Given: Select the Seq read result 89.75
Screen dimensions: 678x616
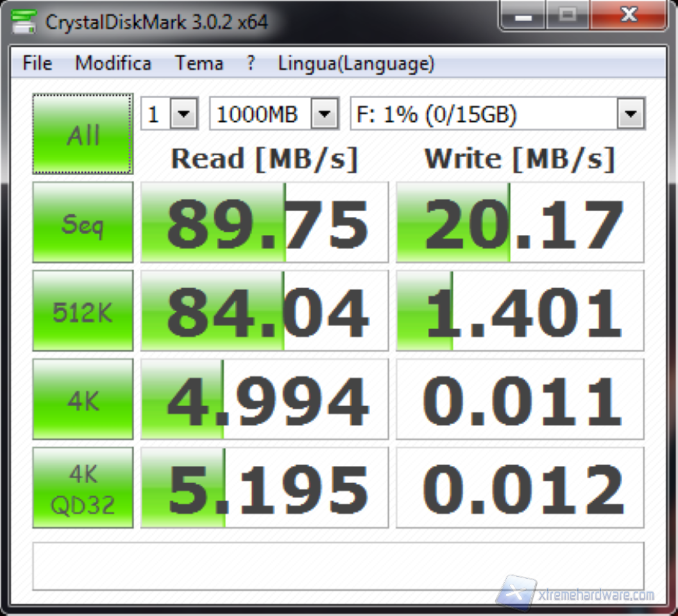Looking at the screenshot, I should pos(264,222).
